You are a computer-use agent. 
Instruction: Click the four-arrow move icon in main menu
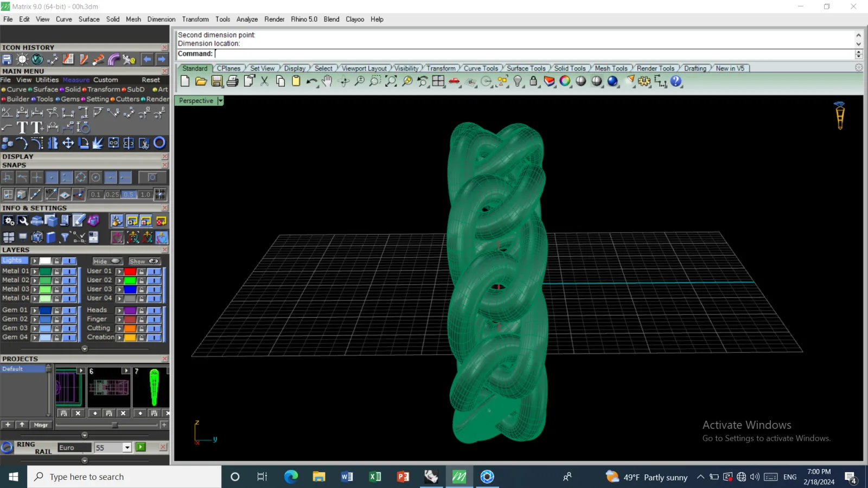pyautogui.click(x=68, y=143)
